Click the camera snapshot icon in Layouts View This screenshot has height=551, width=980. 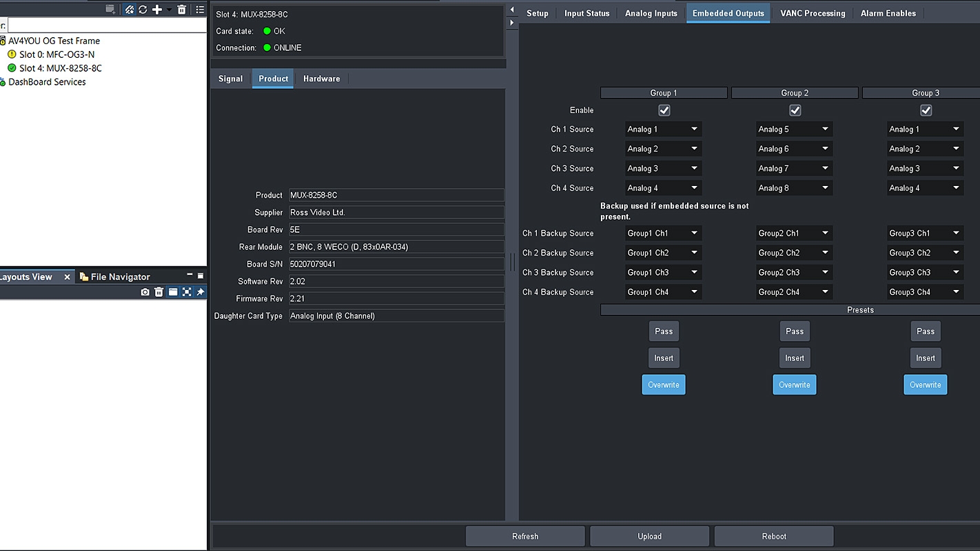(145, 292)
